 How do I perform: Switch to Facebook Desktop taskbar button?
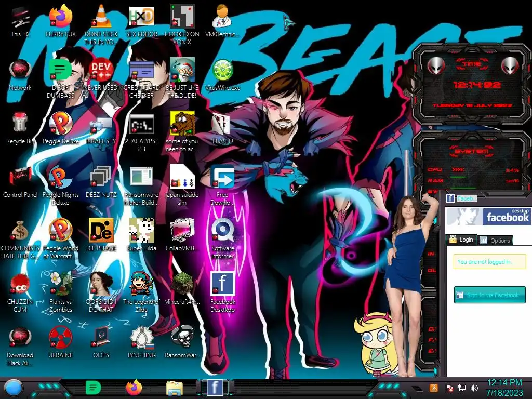point(215,388)
